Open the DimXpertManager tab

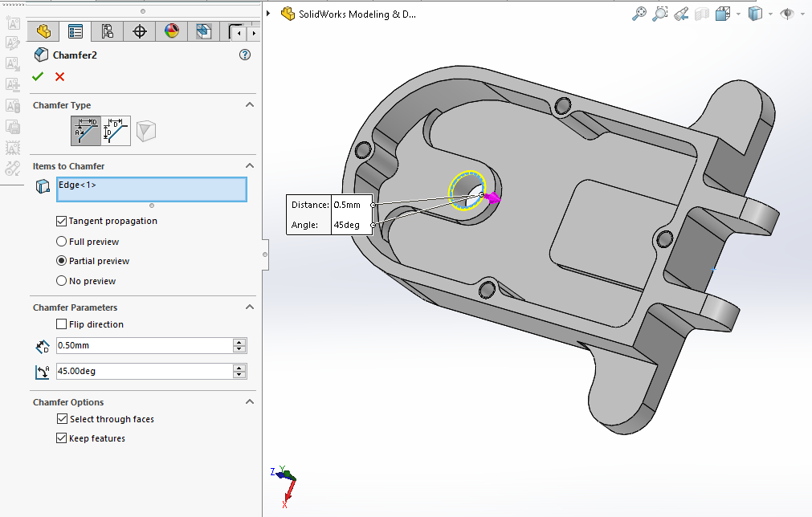coord(140,32)
